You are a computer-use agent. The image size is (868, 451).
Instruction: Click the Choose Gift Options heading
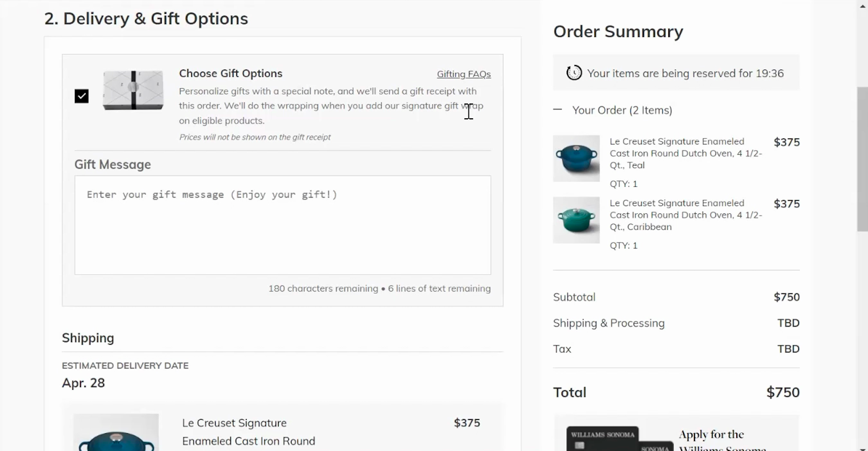pos(230,73)
